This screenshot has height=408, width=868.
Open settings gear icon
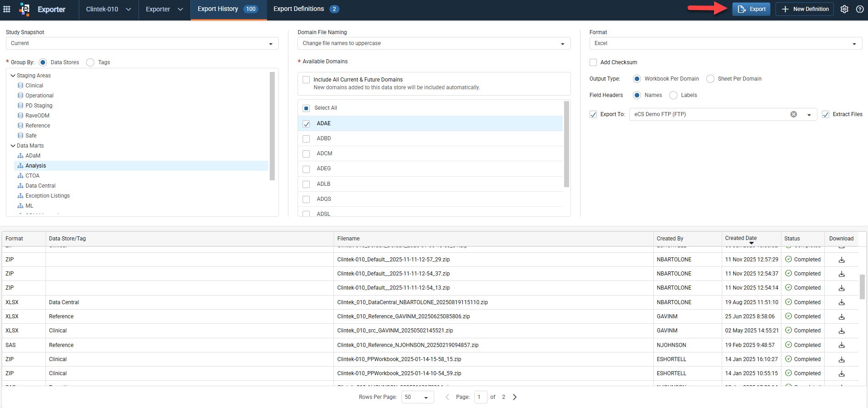point(844,9)
